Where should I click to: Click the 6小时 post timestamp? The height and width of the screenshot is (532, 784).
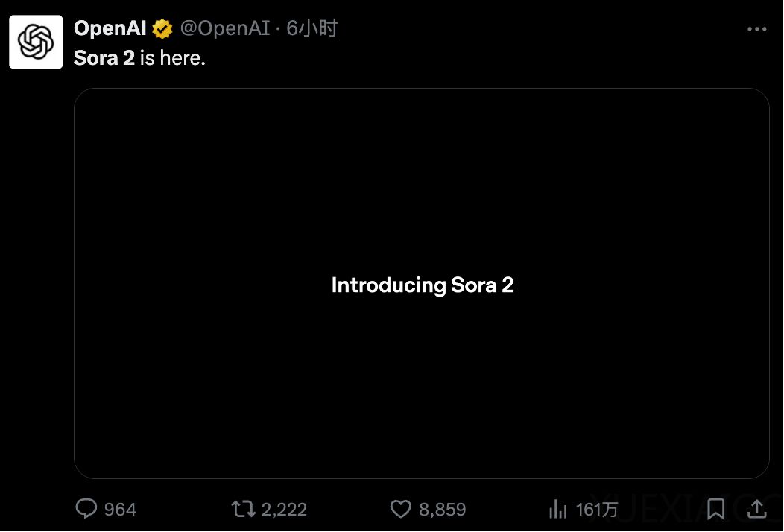312,29
